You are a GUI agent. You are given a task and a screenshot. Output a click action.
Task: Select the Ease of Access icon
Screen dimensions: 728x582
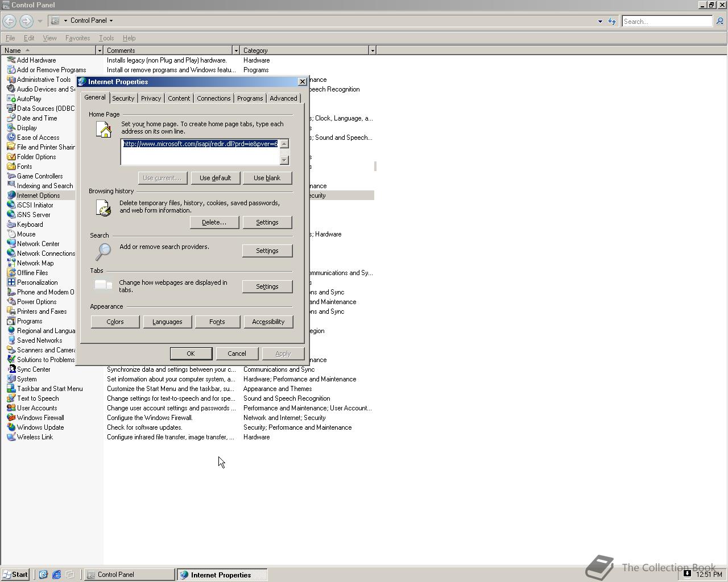(11, 138)
